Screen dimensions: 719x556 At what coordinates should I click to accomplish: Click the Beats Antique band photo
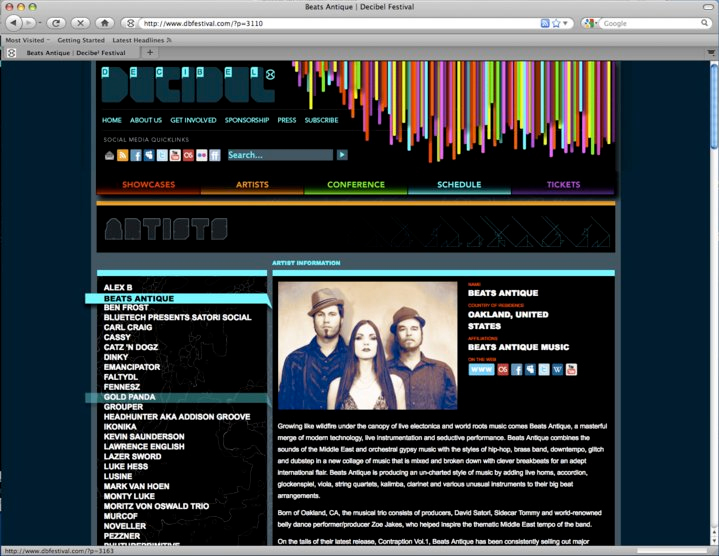[x=367, y=346]
